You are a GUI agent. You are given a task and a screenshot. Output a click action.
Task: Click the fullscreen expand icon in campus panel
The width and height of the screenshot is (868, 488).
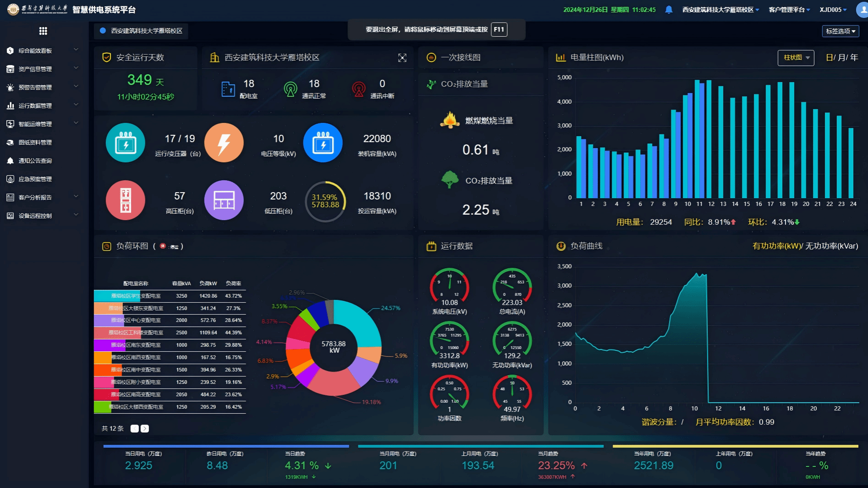point(402,58)
